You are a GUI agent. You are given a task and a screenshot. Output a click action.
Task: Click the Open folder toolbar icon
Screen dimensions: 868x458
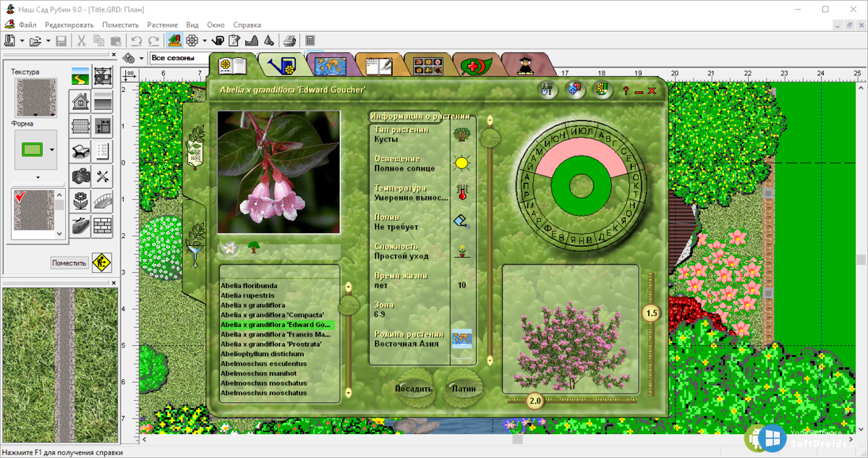(37, 41)
